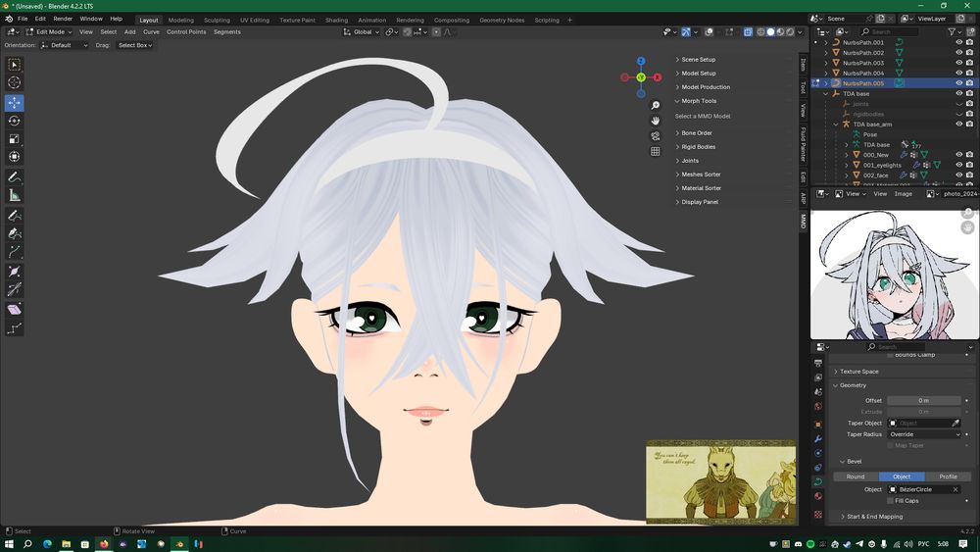Click the Offset value field
980x552 pixels.
[x=923, y=401]
